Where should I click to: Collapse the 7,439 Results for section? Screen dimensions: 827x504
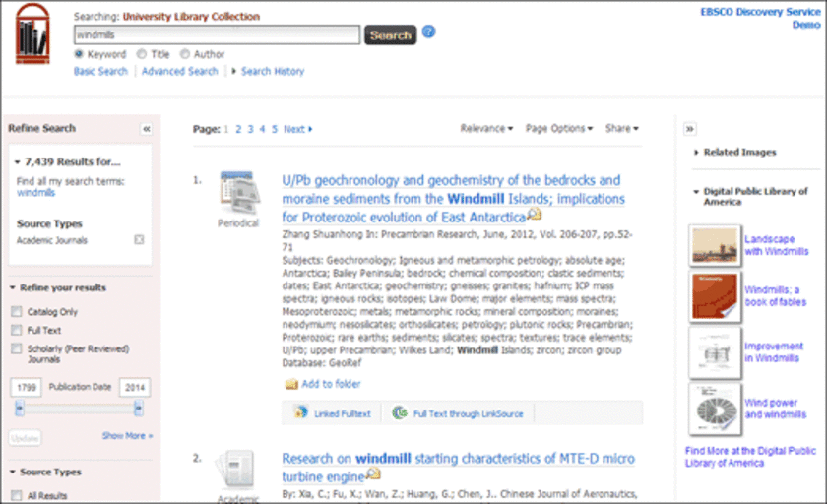click(x=18, y=161)
